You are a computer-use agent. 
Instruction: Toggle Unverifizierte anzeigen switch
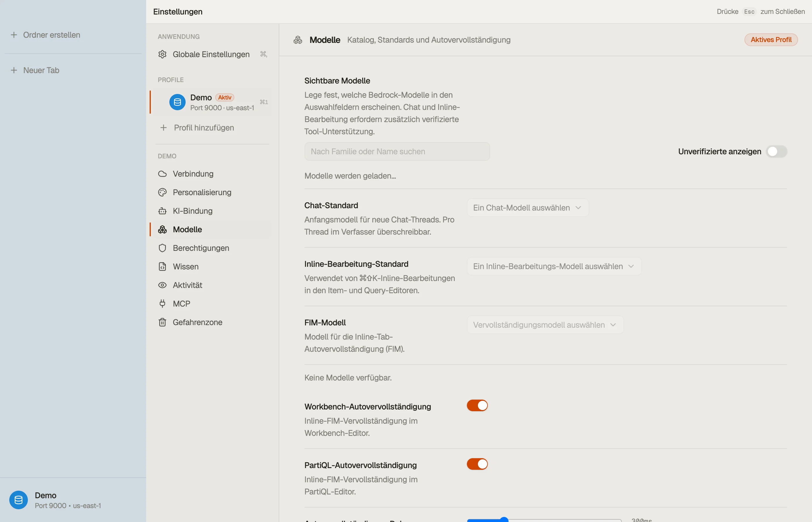tap(776, 151)
